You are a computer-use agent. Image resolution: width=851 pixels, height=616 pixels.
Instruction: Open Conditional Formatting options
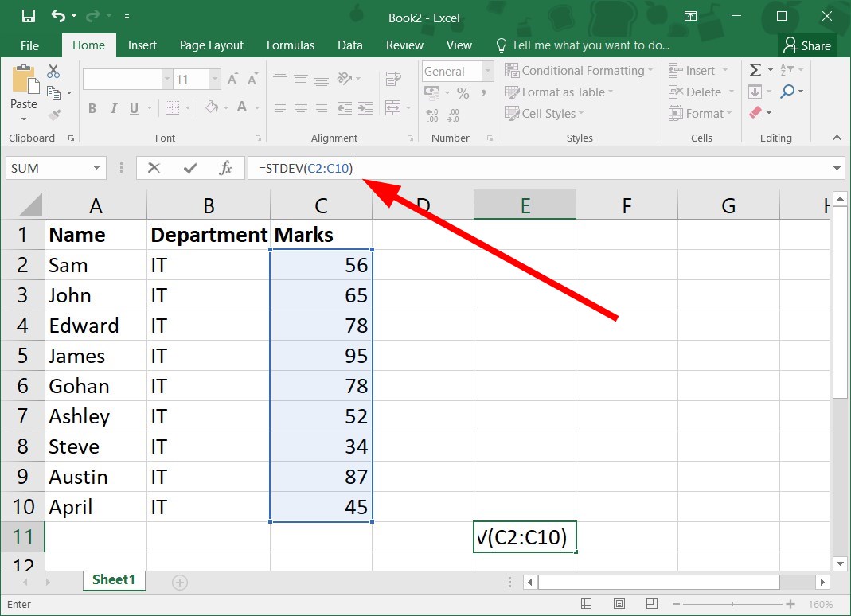pyautogui.click(x=579, y=71)
